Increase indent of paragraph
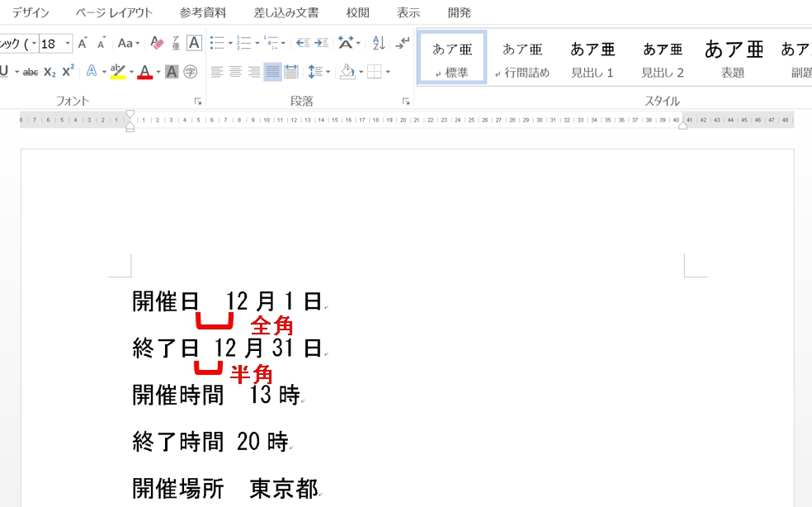The width and height of the screenshot is (812, 507). 321,43
